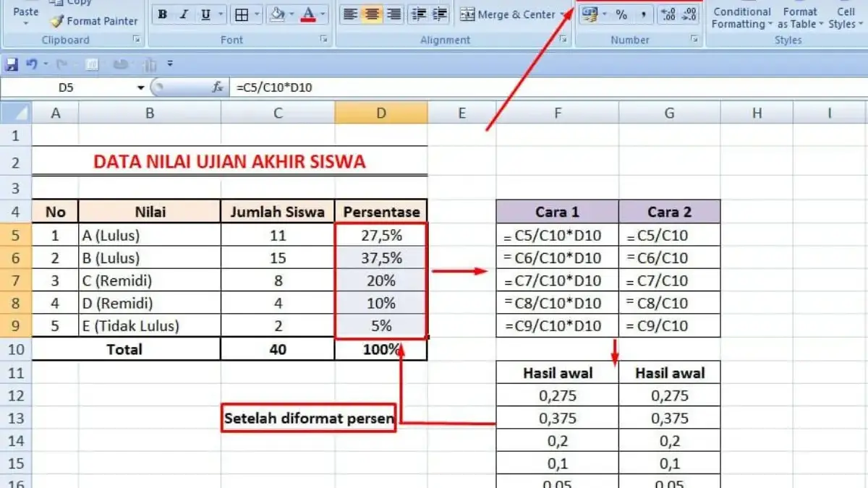Align text to the left
Image resolution: width=868 pixels, height=488 pixels.
point(350,14)
